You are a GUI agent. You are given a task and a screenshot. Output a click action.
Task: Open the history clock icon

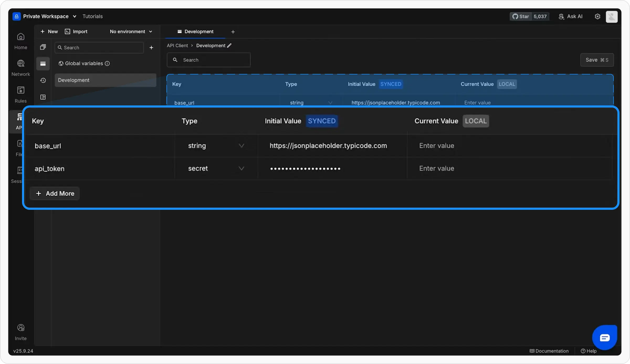point(43,80)
